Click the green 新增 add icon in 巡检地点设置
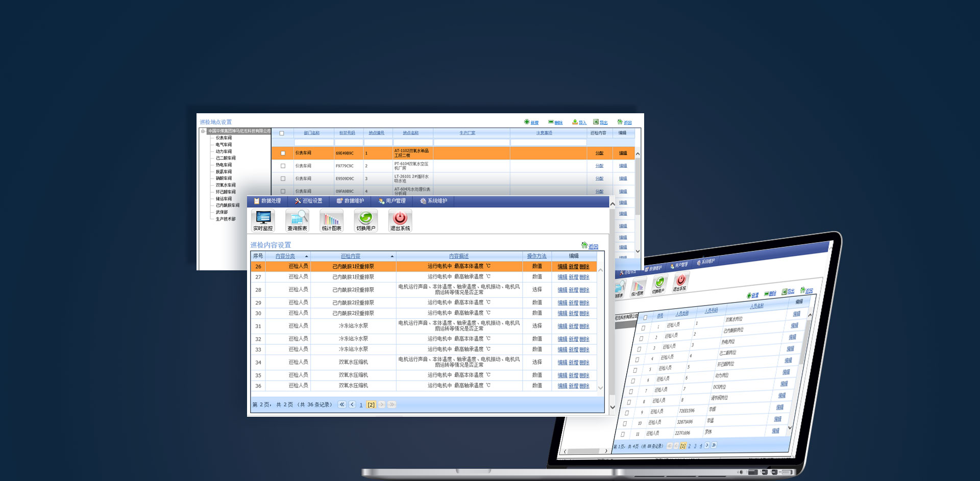Viewport: 980px width, 481px height. tap(527, 122)
